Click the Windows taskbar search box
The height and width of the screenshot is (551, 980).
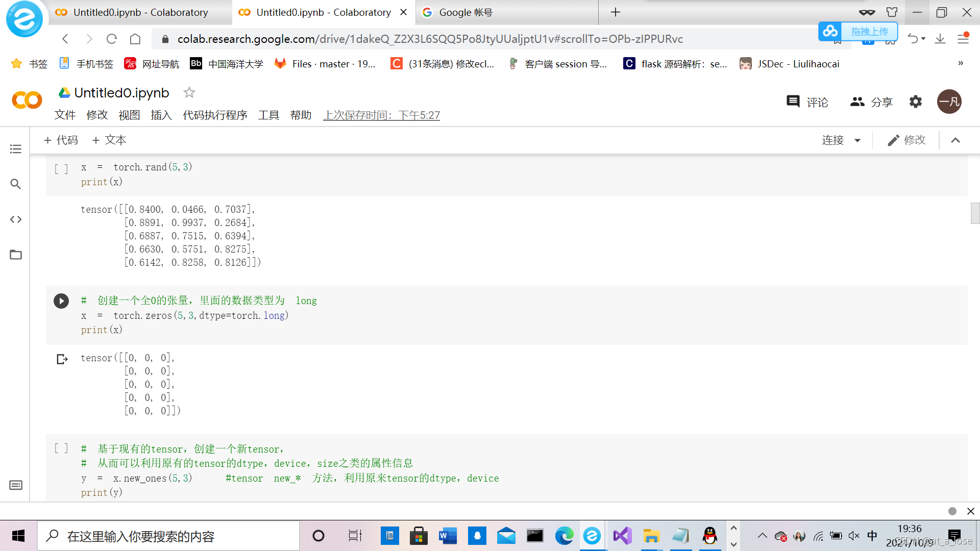pyautogui.click(x=168, y=536)
